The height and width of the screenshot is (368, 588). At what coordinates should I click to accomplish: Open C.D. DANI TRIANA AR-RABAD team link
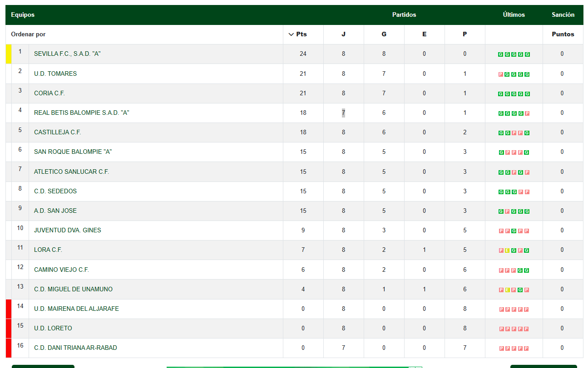click(x=75, y=348)
